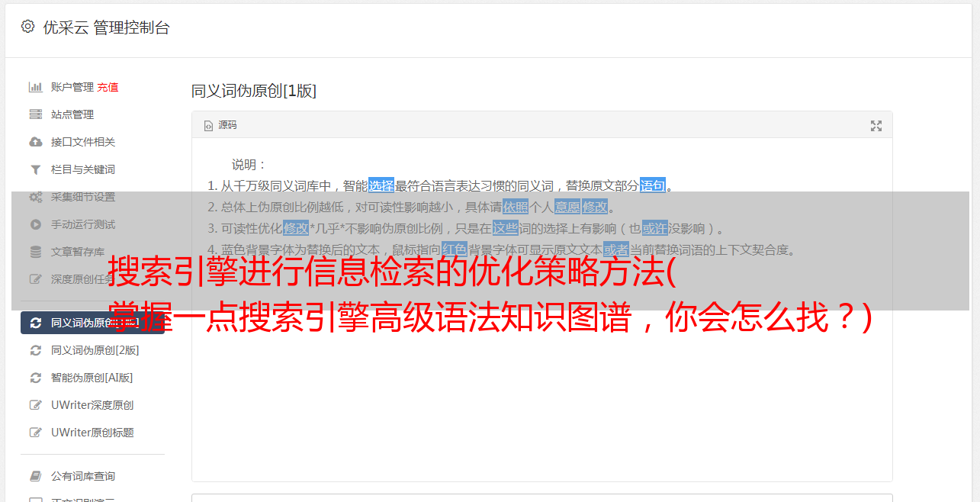Click the book icon for 公有词库查询
Screen dimensions: 980x502
[35, 476]
